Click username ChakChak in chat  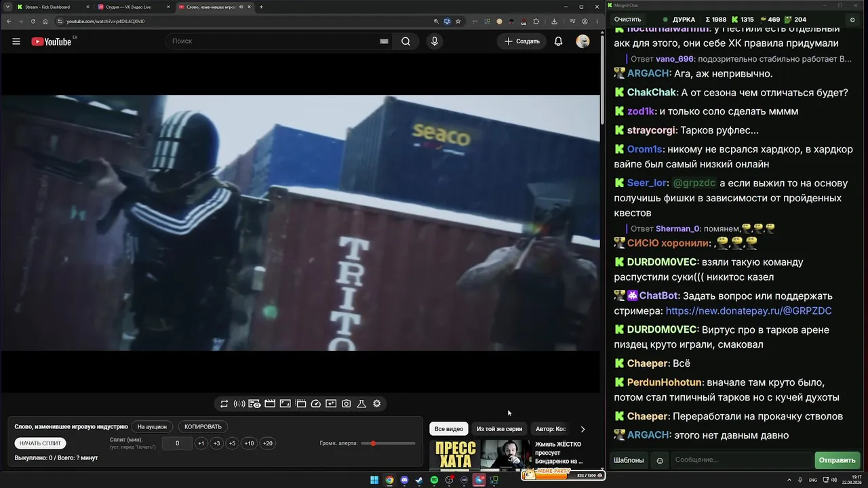point(652,93)
